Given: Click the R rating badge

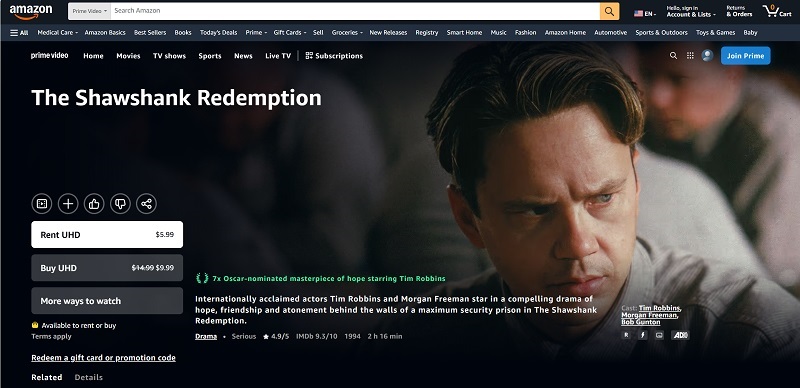Looking at the screenshot, I should 626,335.
